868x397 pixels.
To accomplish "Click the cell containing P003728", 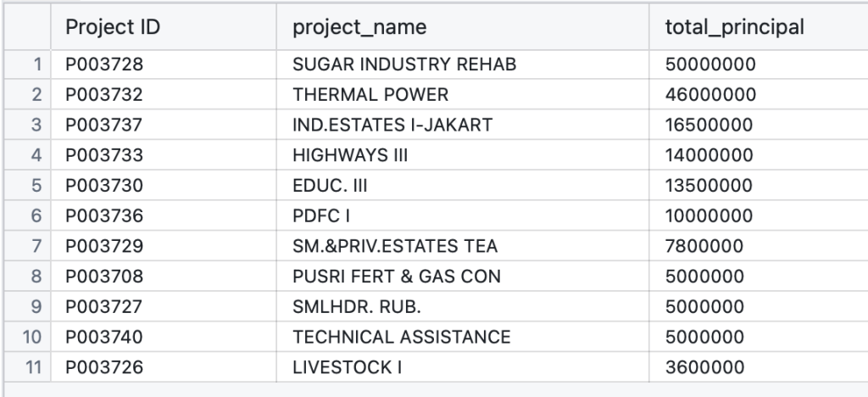I will (104, 64).
